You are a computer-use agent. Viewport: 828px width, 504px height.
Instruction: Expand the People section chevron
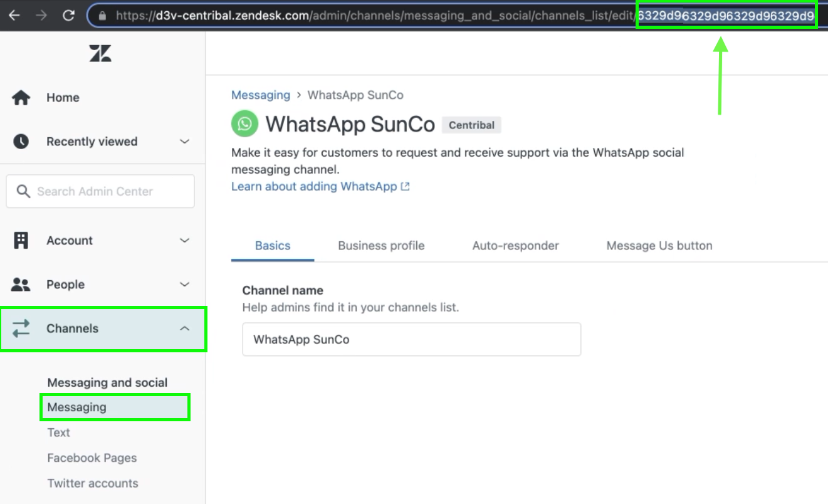(x=184, y=285)
